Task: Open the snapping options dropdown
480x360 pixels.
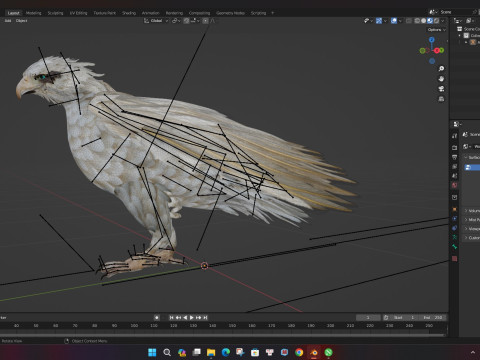Action: tap(195, 21)
